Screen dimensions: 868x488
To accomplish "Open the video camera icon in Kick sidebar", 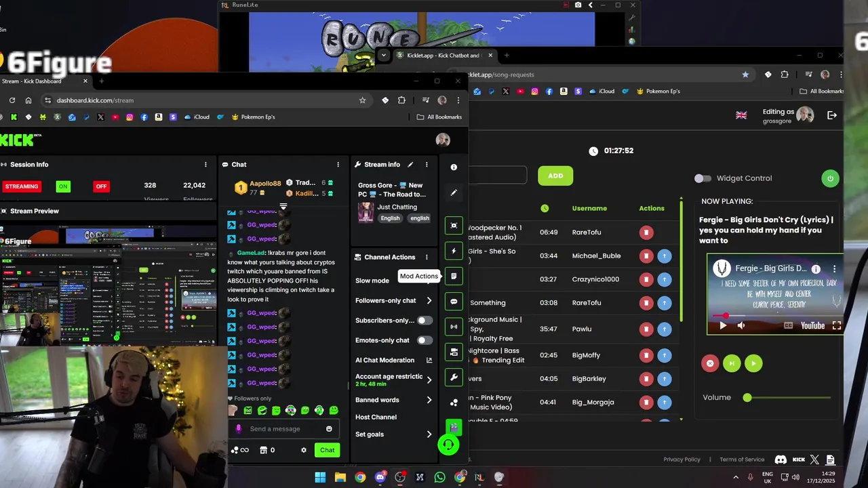I will (454, 352).
